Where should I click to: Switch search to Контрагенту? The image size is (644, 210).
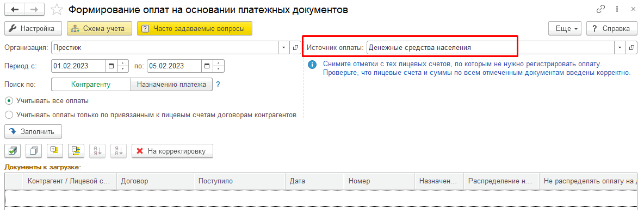pos(91,84)
